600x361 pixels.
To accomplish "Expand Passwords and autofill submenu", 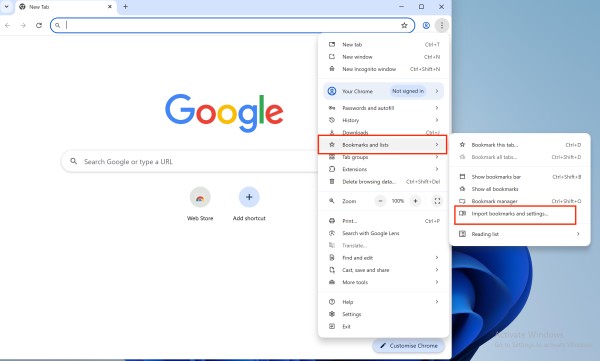I will click(x=384, y=108).
